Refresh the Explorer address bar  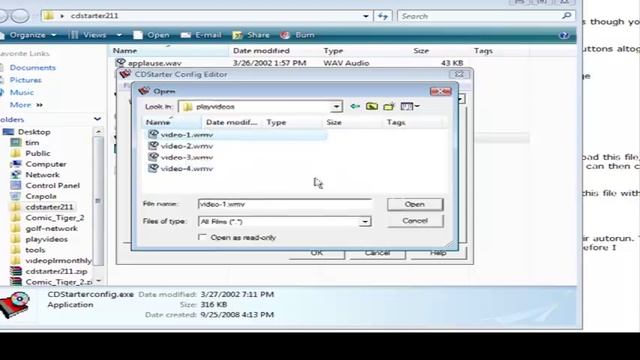click(x=383, y=16)
